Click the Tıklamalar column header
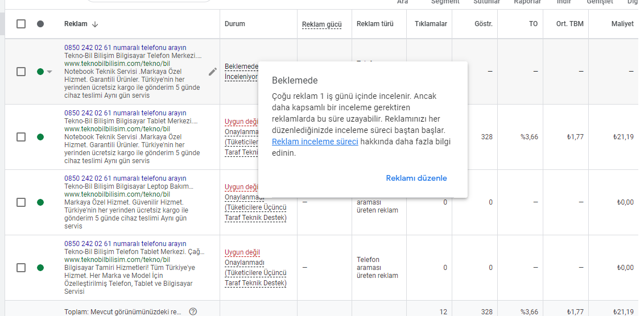Viewport: 644px width, 316px height. [431, 24]
